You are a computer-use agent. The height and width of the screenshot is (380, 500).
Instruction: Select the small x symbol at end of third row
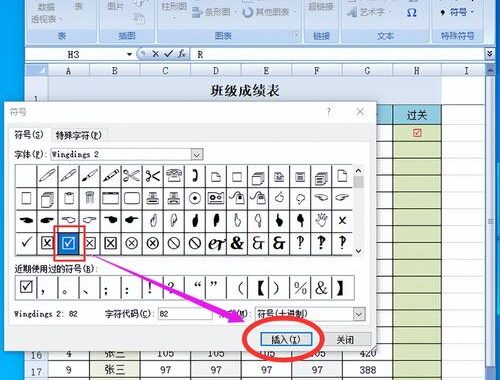point(342,221)
